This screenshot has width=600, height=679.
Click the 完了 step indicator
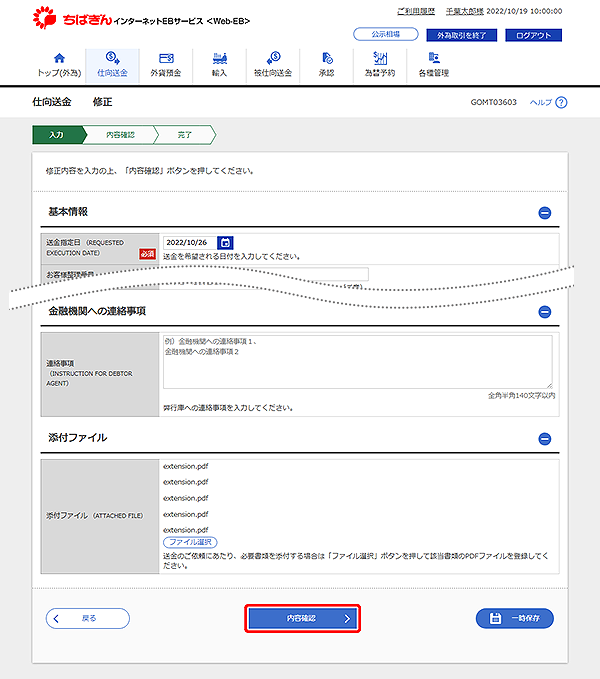(x=185, y=135)
